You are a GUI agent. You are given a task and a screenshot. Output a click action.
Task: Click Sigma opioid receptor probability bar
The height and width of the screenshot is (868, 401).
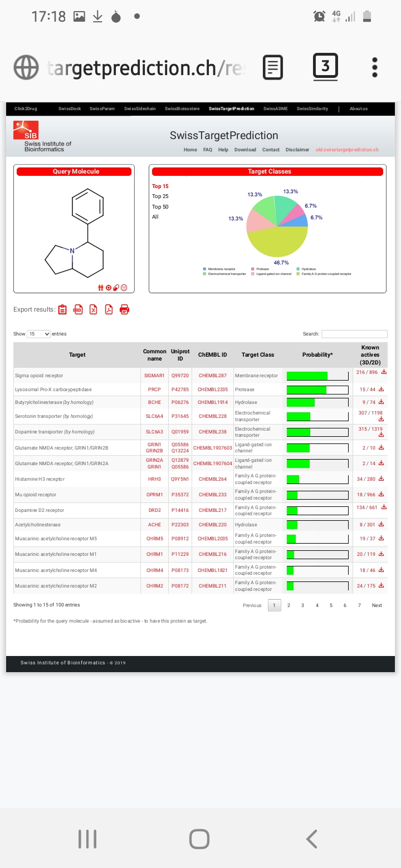(317, 376)
